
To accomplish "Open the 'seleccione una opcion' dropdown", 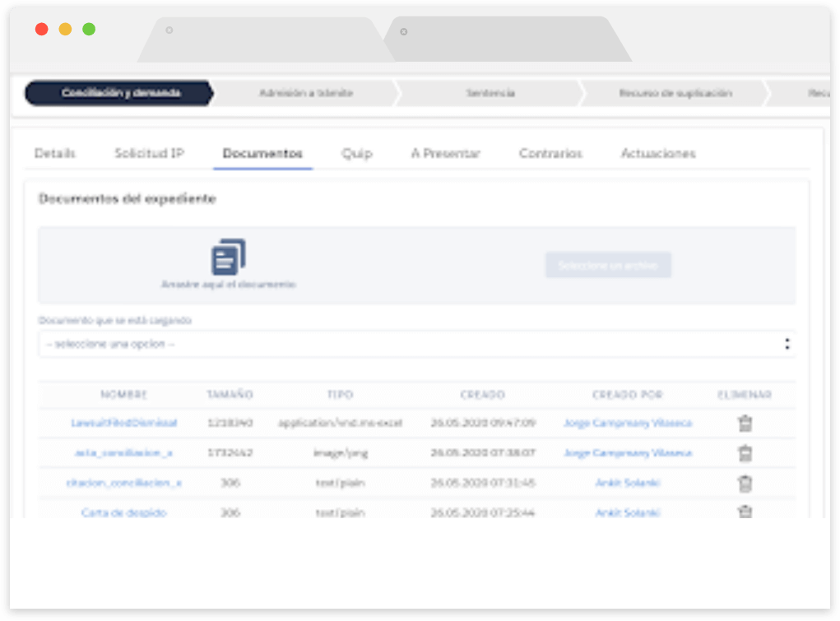I will point(417,344).
